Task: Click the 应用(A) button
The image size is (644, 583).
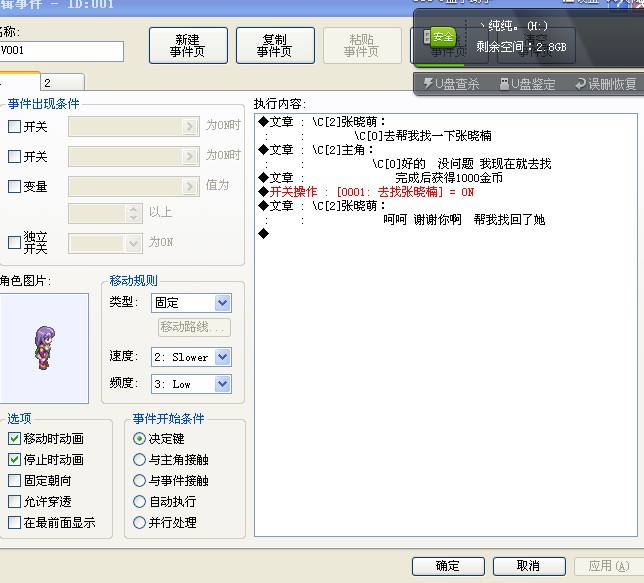Action: (x=609, y=566)
